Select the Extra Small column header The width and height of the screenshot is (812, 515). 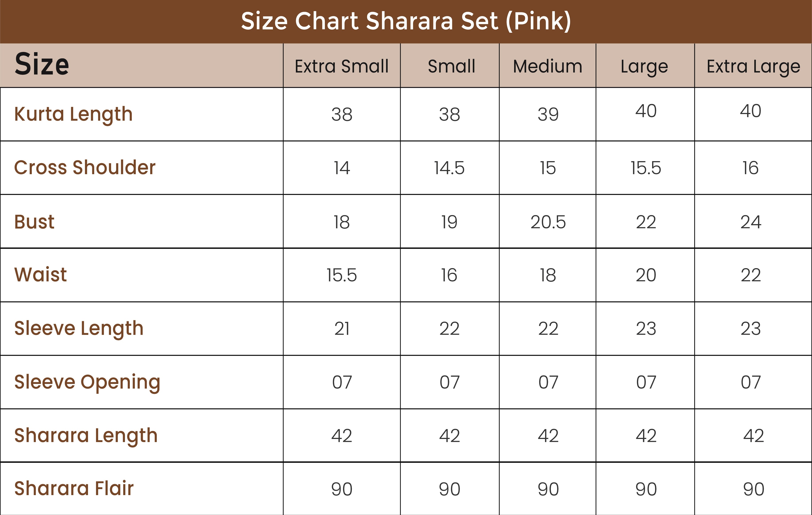coord(342,66)
